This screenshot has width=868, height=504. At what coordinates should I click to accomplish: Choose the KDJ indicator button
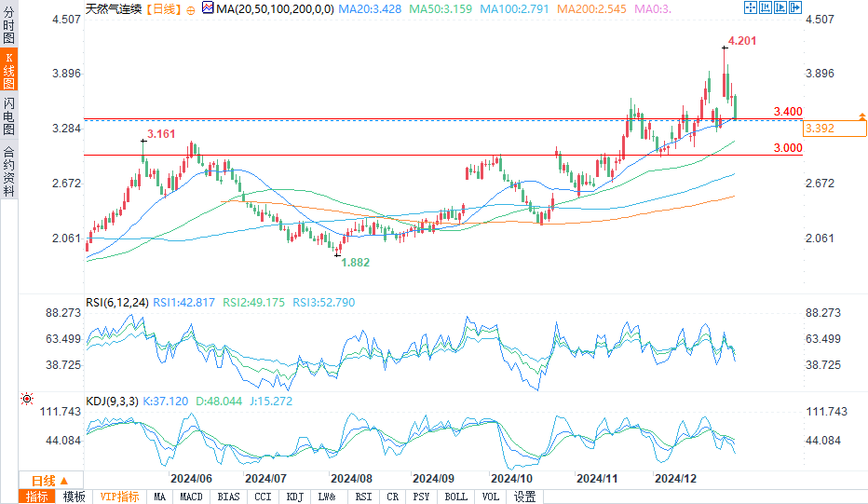pyautogui.click(x=295, y=497)
